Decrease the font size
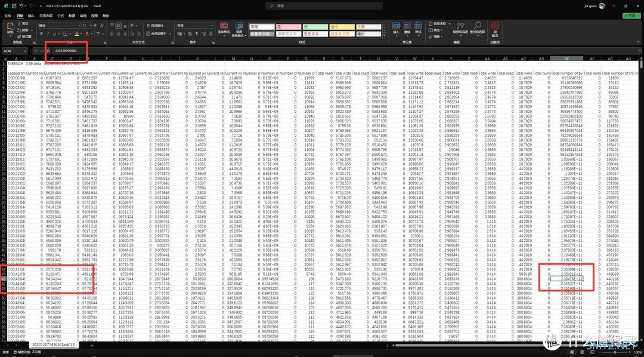Screen dimensions: 644x357 point(101,26)
